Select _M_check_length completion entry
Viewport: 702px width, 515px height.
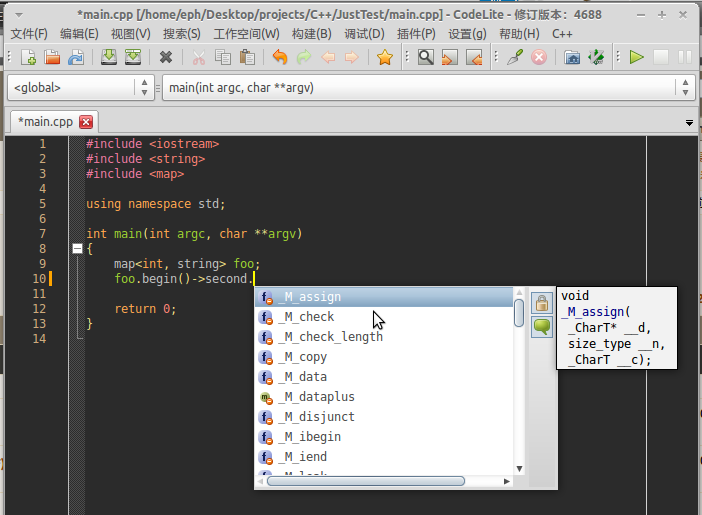point(384,337)
